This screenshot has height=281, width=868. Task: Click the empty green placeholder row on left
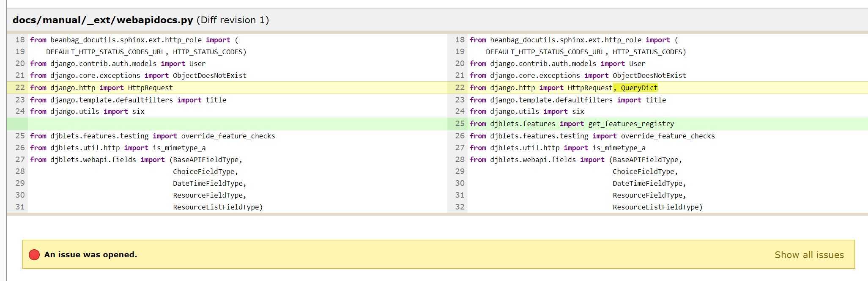227,124
